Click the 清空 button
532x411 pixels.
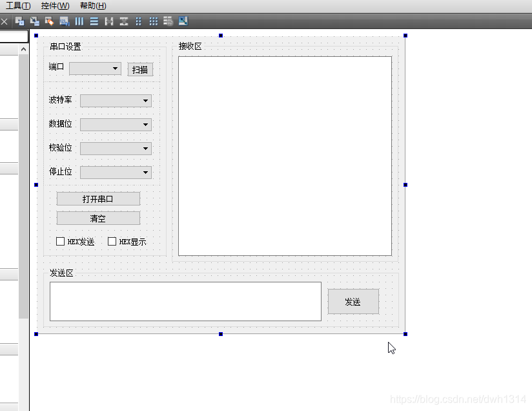[98, 218]
